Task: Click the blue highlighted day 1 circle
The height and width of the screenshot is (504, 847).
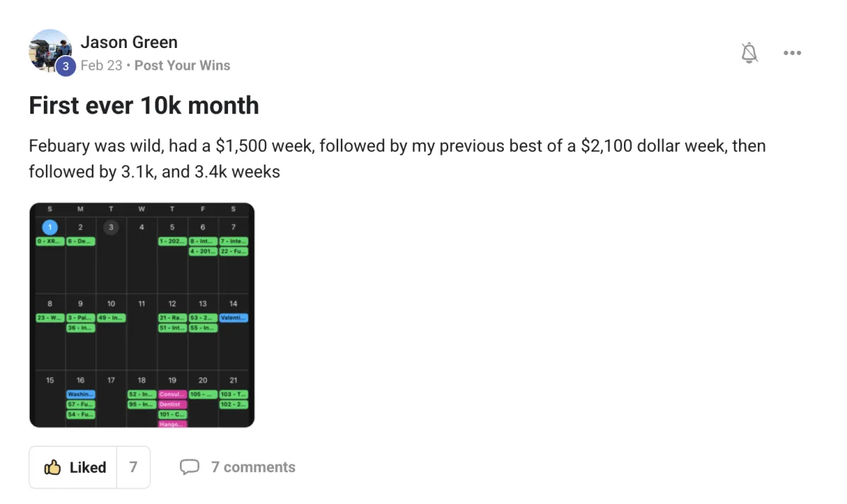Action: tap(49, 227)
